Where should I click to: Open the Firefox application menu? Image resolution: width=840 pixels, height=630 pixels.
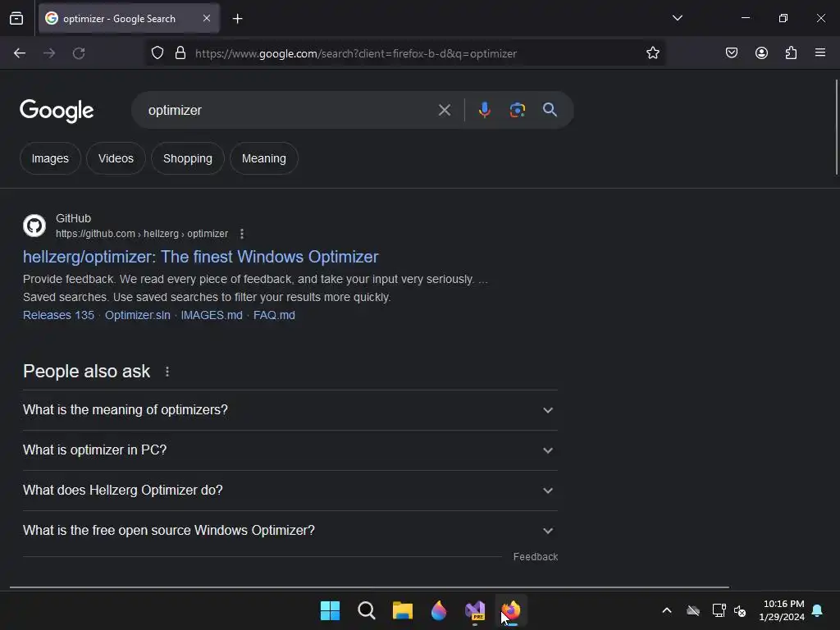820,53
